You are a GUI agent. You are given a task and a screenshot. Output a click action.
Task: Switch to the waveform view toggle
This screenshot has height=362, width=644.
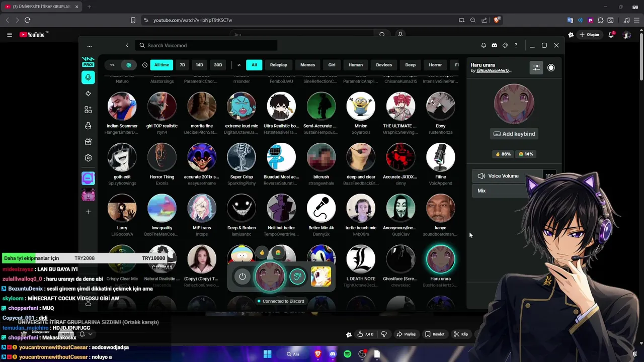(113, 65)
